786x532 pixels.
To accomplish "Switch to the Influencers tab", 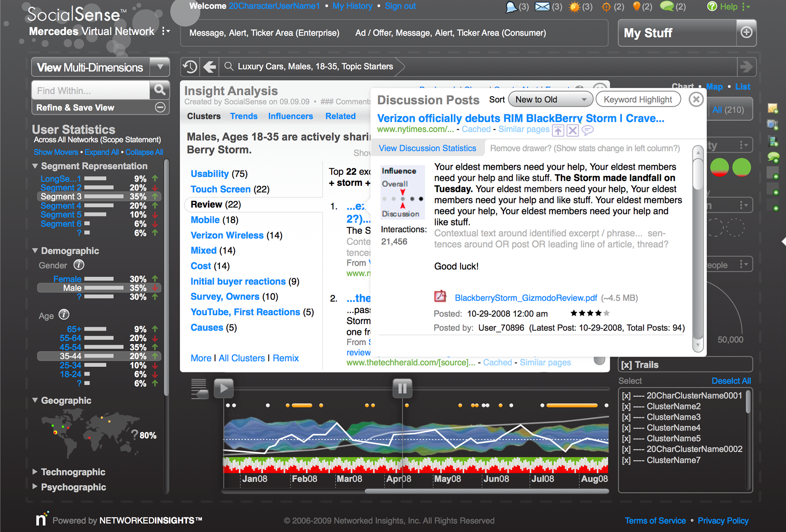I will tap(290, 116).
